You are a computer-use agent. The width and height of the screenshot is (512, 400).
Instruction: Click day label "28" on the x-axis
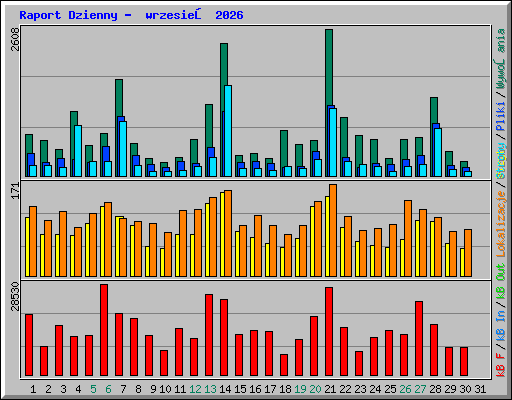[435, 389]
